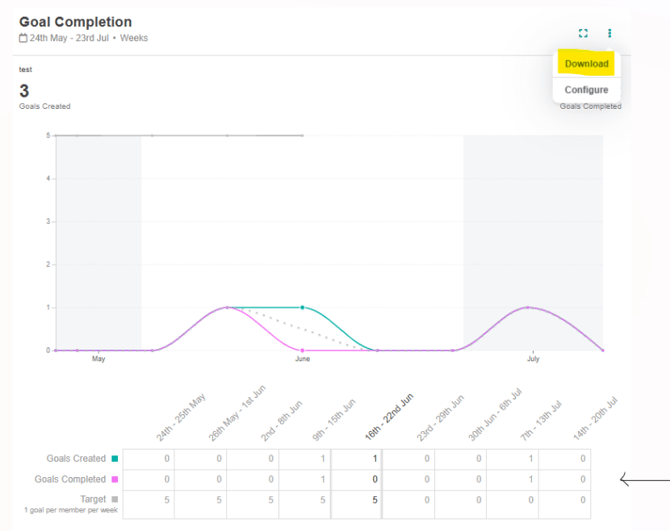Viewport: 670px width, 531px height.
Task: Click the Target gray legend swatch
Action: click(x=116, y=498)
